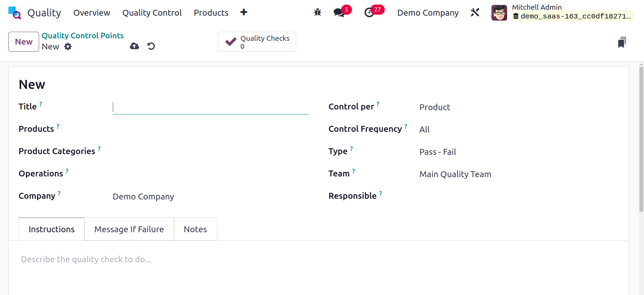Click Mitchell Admin avatar picture
Screen dimensions: 644x295
click(x=499, y=13)
